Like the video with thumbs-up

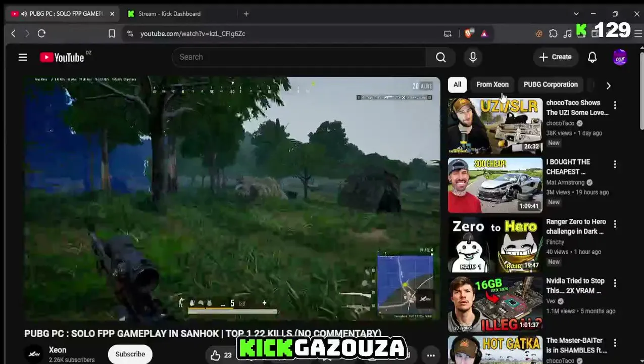[x=216, y=355]
